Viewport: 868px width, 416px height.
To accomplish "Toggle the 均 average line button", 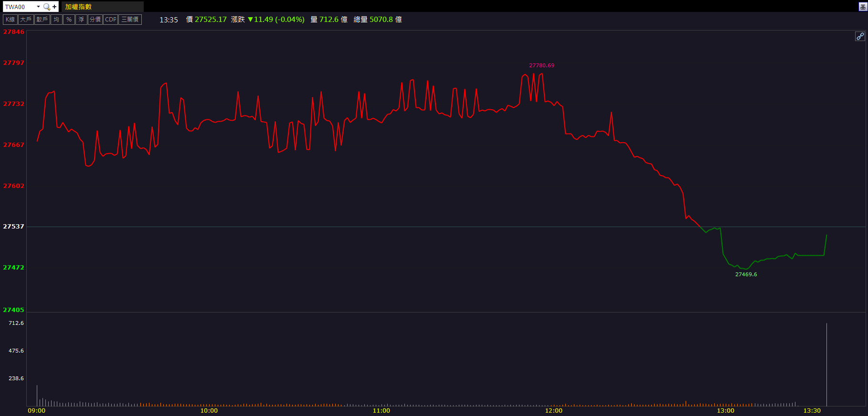I will (56, 20).
